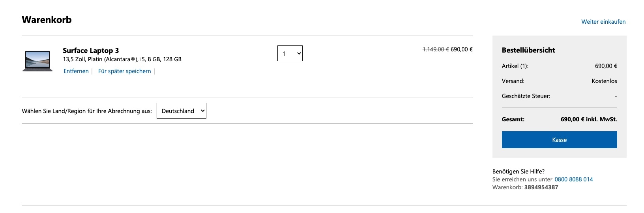
Task: Click Für später speichern link
Action: [125, 71]
